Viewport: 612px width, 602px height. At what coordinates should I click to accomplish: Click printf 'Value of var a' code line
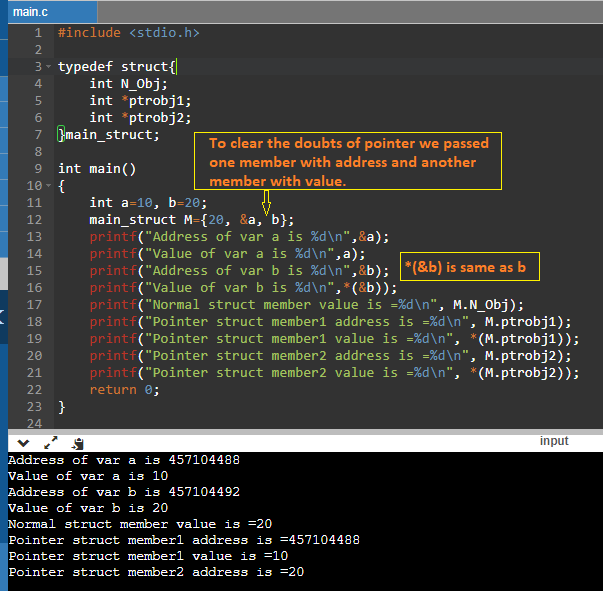tap(227, 254)
